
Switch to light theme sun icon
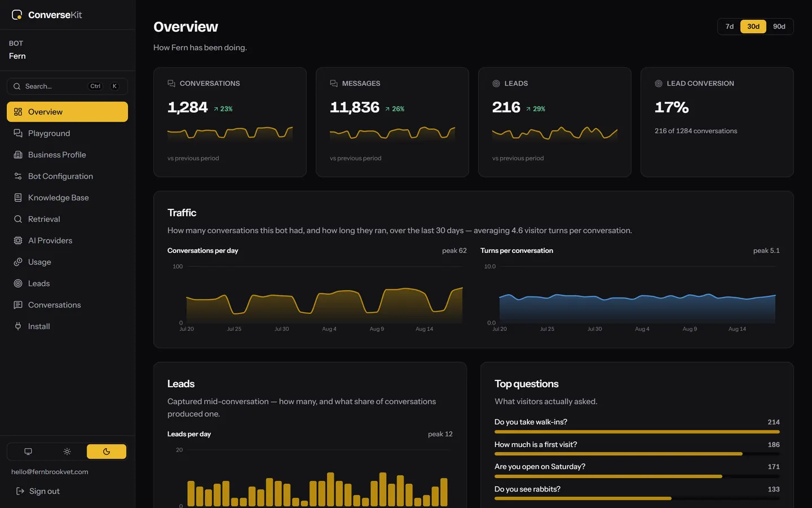click(67, 452)
